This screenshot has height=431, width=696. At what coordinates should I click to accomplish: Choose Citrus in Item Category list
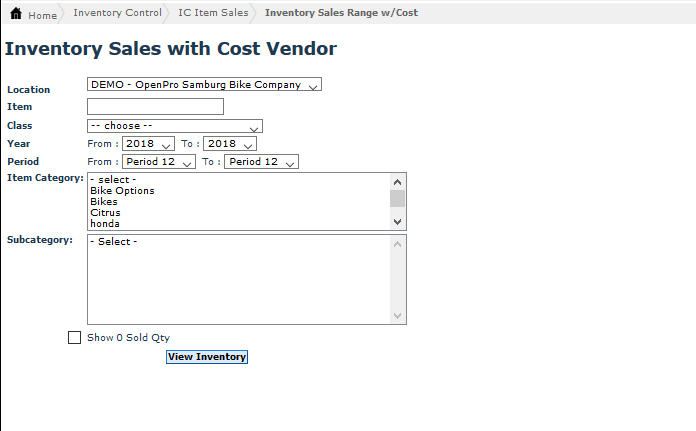tap(105, 213)
